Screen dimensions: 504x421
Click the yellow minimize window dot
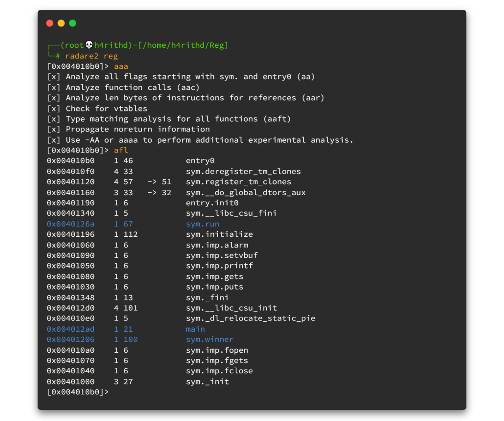(x=61, y=23)
